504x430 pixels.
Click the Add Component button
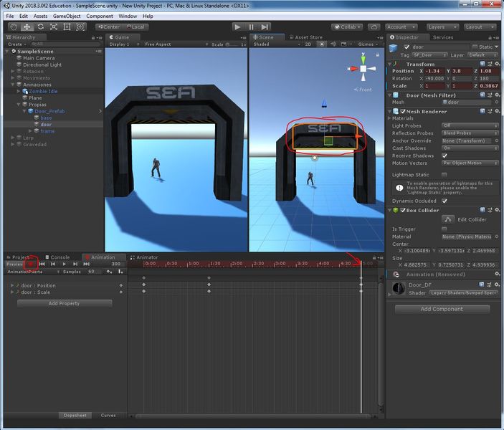click(x=442, y=309)
